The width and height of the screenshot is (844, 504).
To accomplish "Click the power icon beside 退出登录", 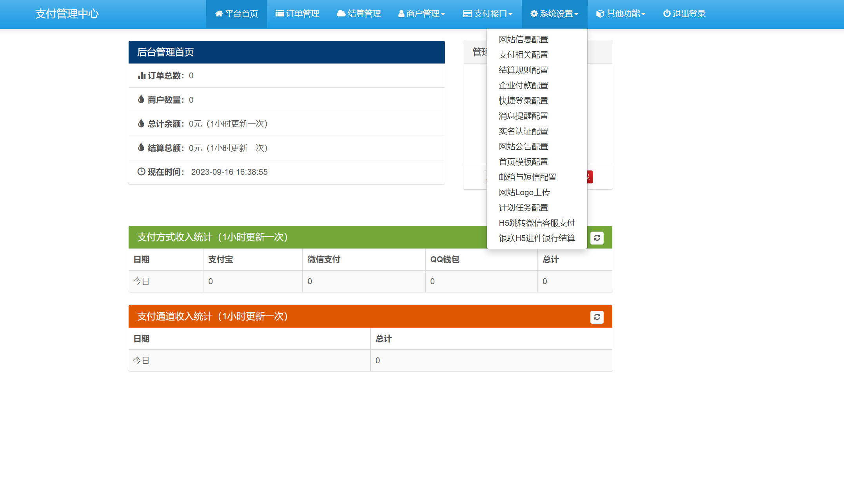I will [666, 13].
